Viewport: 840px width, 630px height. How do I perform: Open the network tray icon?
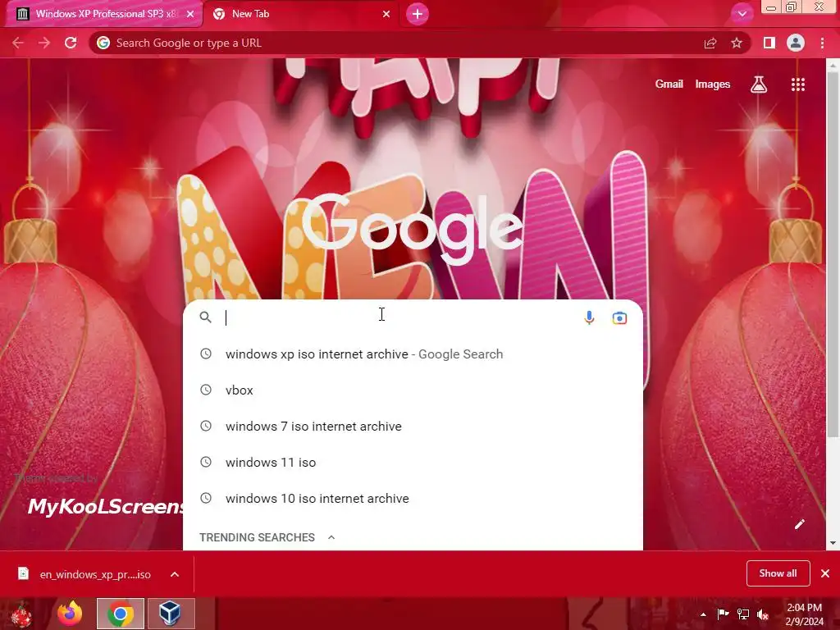[743, 614]
